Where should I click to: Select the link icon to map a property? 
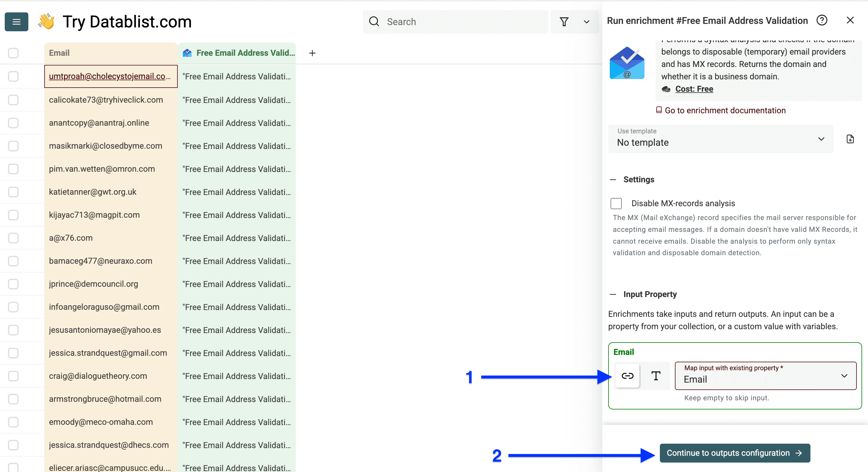click(627, 376)
